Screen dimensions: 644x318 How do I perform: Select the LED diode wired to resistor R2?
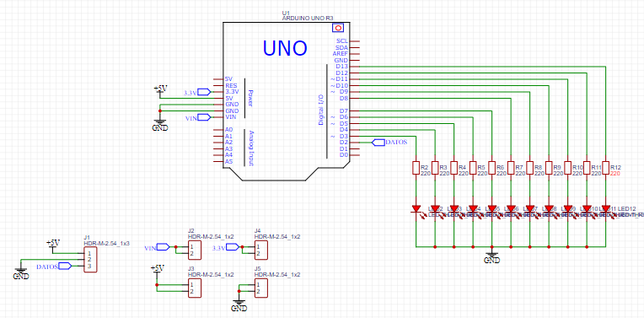pyautogui.click(x=416, y=209)
